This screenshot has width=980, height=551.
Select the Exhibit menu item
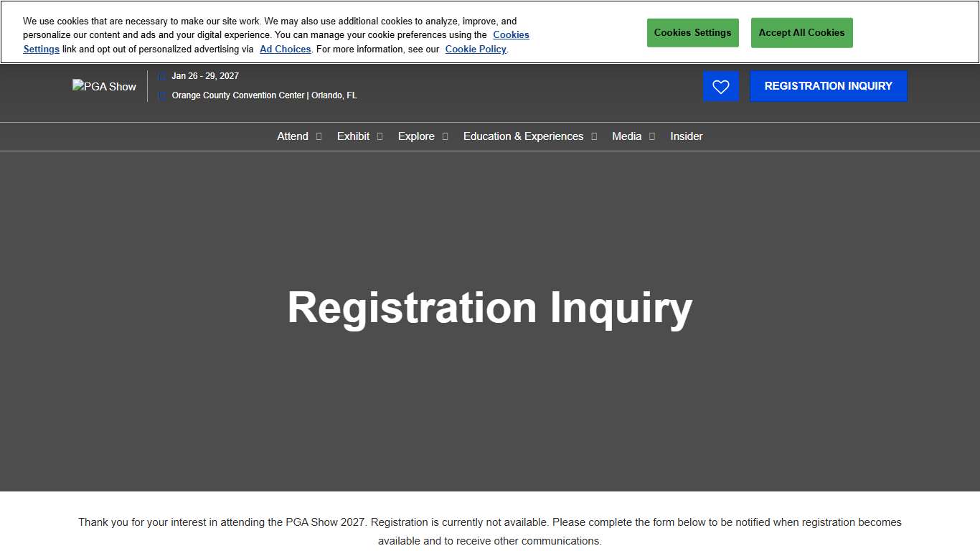click(x=353, y=136)
